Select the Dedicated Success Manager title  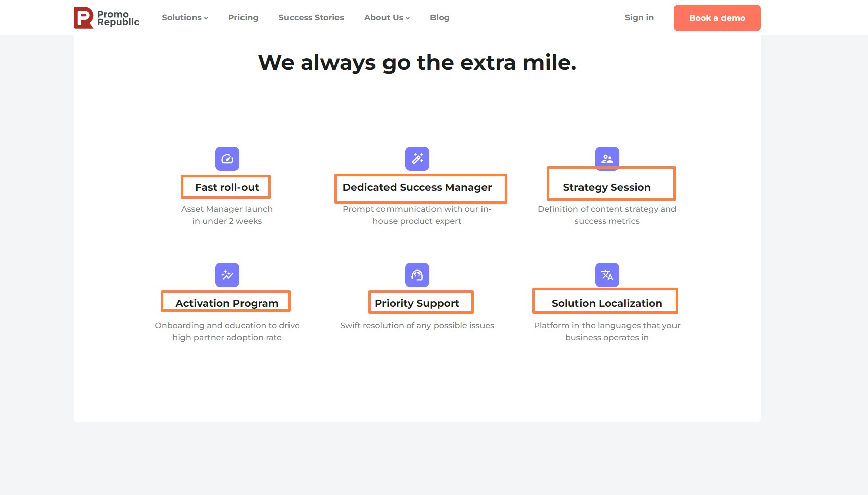[417, 188]
